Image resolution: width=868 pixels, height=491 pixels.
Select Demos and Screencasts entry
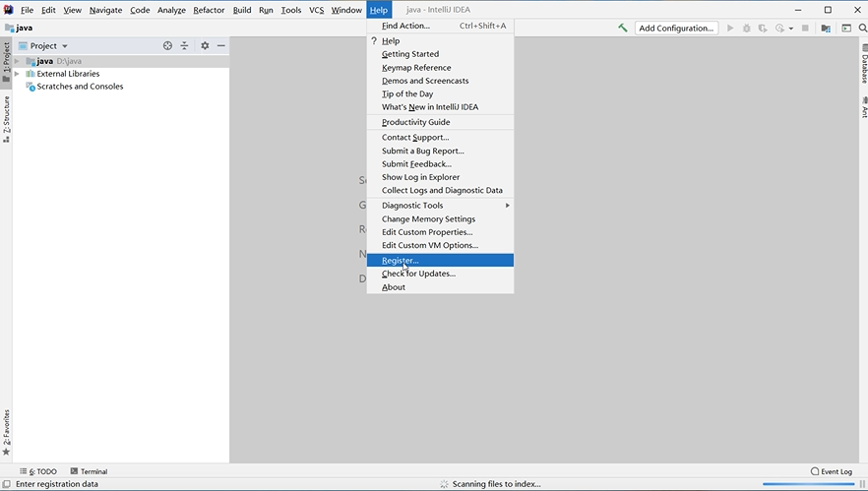[440, 81]
